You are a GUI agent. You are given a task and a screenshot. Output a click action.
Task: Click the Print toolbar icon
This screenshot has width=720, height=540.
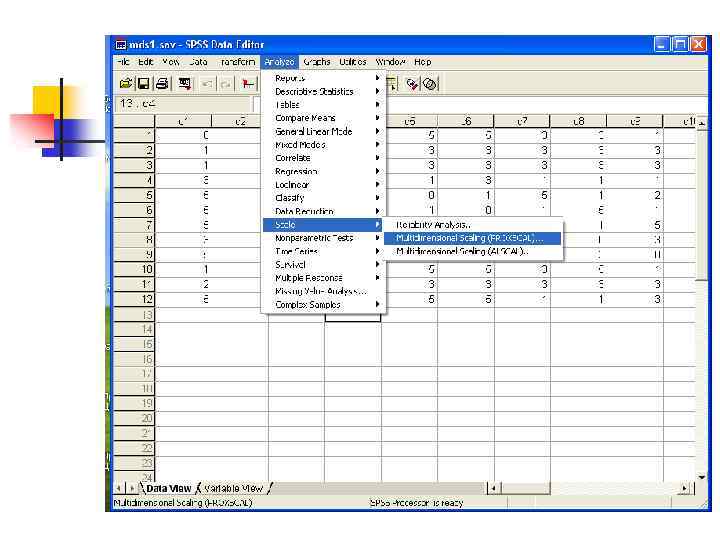click(162, 84)
